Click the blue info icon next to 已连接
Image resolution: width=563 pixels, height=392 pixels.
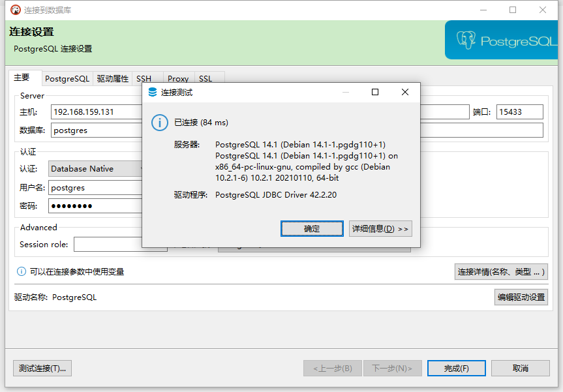(160, 123)
